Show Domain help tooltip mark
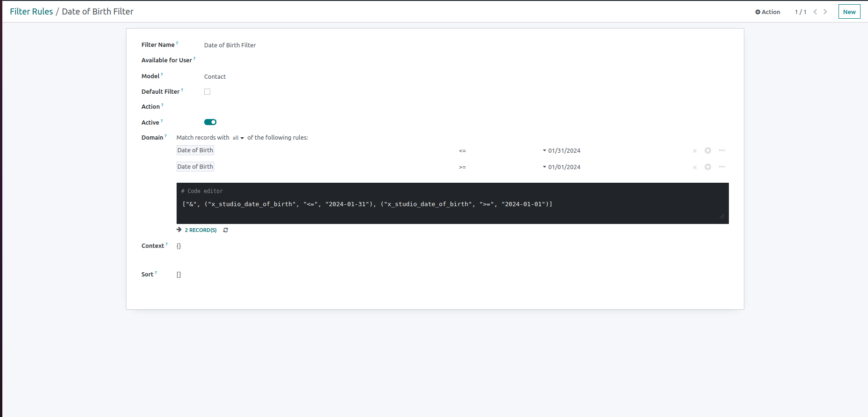Viewport: 868px width, 417px height. (x=166, y=136)
